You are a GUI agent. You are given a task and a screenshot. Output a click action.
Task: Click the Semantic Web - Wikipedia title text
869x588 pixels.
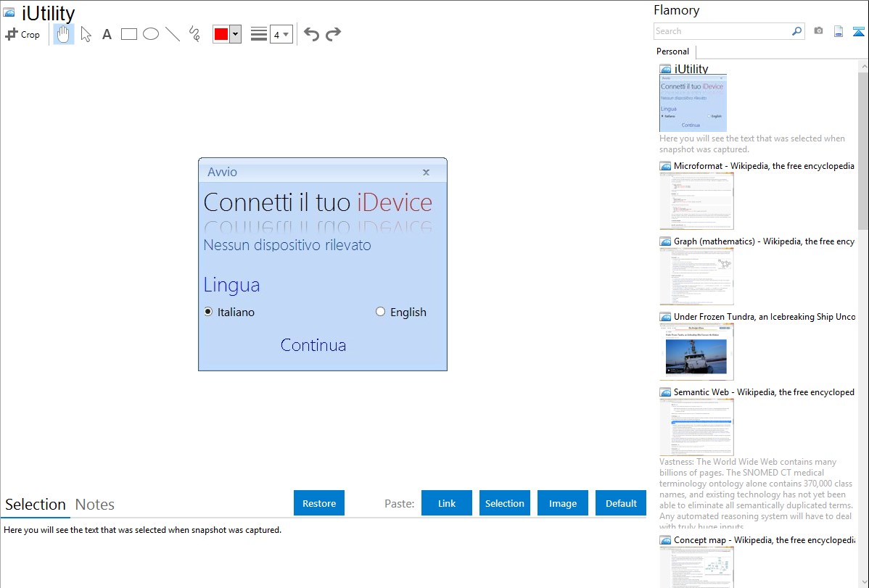coord(764,392)
